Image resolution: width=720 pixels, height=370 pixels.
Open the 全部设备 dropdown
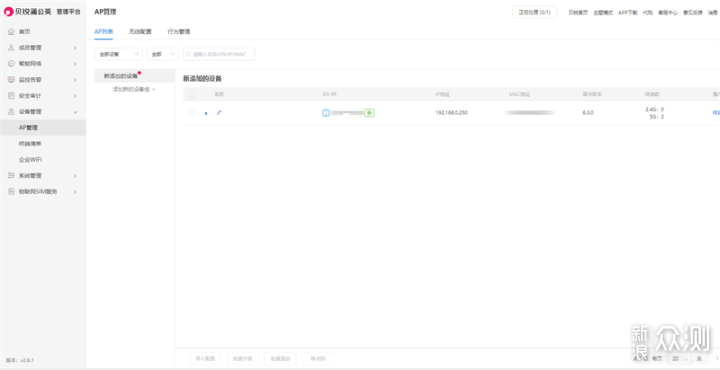click(x=118, y=54)
